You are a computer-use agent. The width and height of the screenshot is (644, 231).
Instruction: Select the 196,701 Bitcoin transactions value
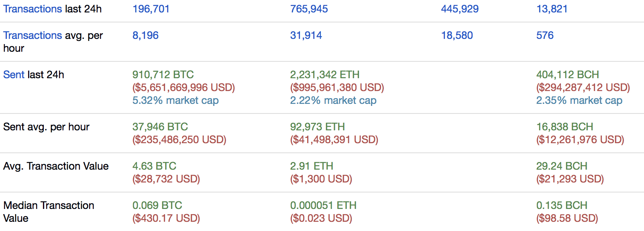[x=151, y=9]
